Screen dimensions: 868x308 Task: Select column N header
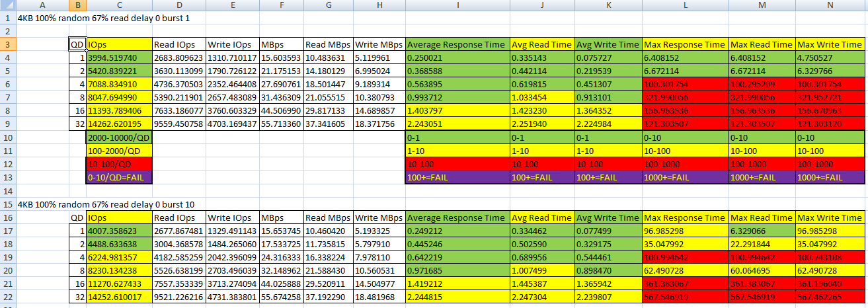pyautogui.click(x=829, y=6)
